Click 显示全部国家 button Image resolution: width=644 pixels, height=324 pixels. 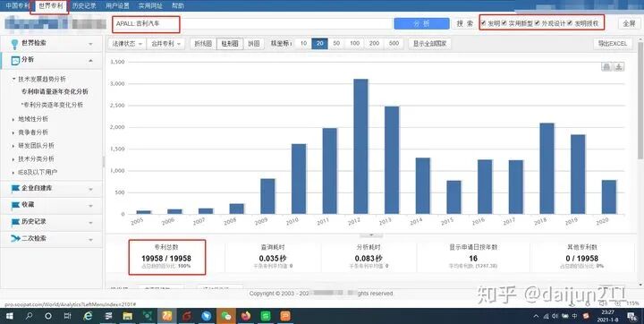429,44
